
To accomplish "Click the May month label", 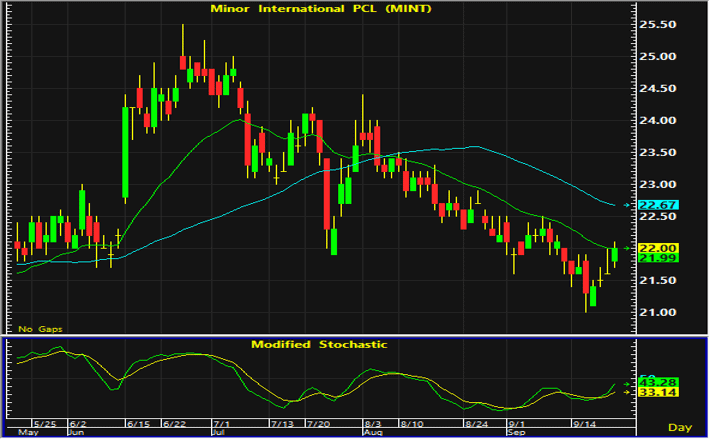I will 28,432.
